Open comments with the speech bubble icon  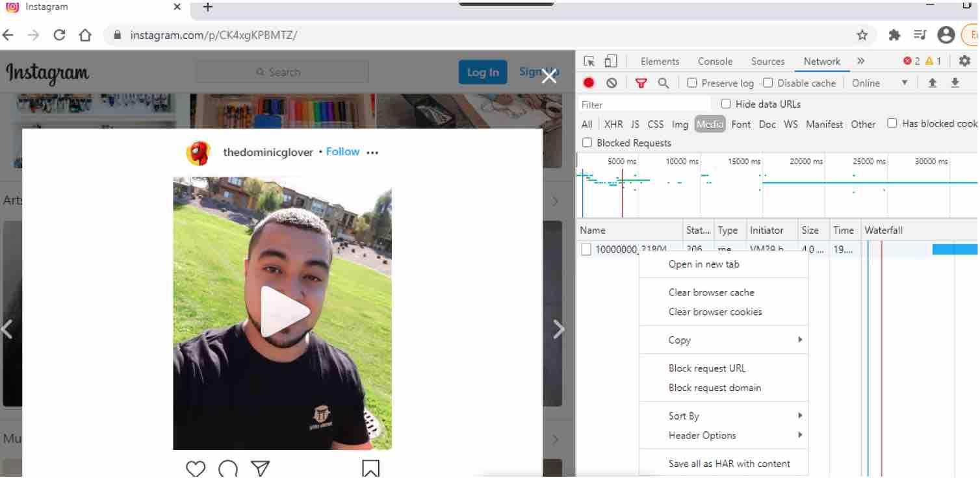pyautogui.click(x=228, y=469)
